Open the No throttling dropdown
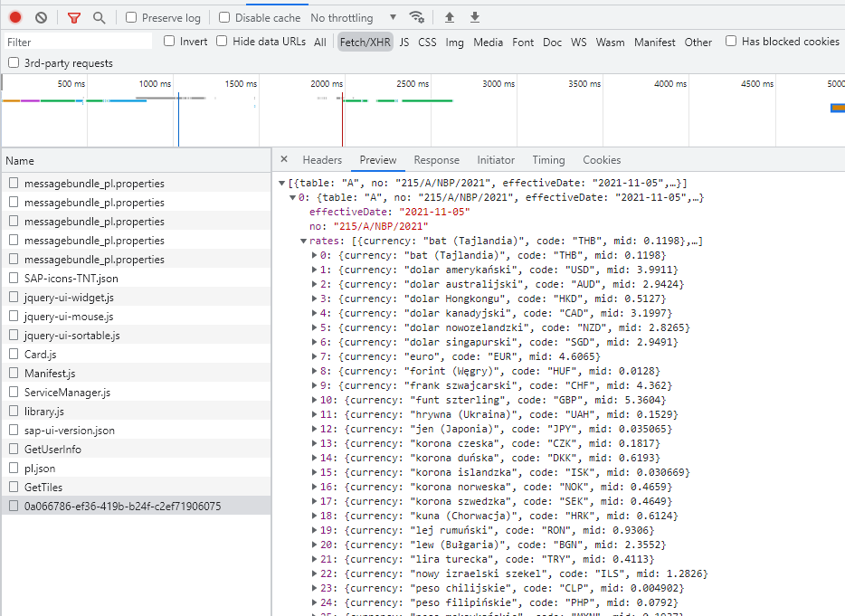 click(x=354, y=18)
